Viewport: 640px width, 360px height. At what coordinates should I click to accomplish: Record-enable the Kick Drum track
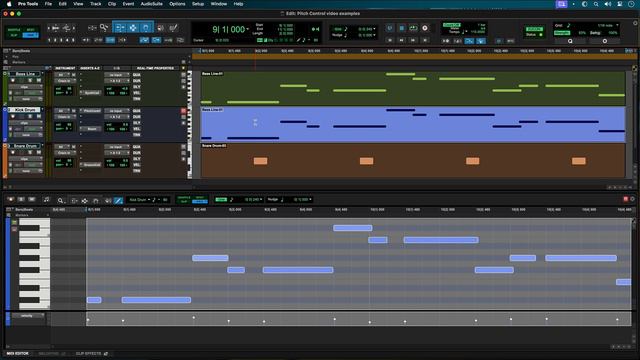pyautogui.click(x=13, y=116)
